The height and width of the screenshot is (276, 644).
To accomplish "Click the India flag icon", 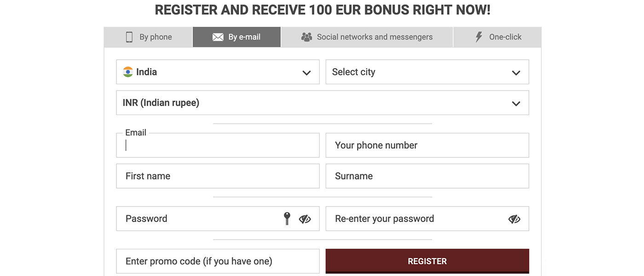I will pyautogui.click(x=127, y=72).
